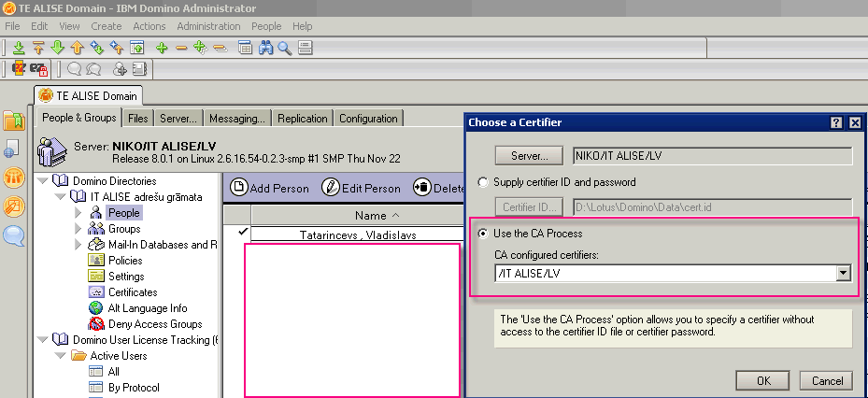Click the blue chat bubble sidebar icon
The image size is (868, 398).
(14, 235)
